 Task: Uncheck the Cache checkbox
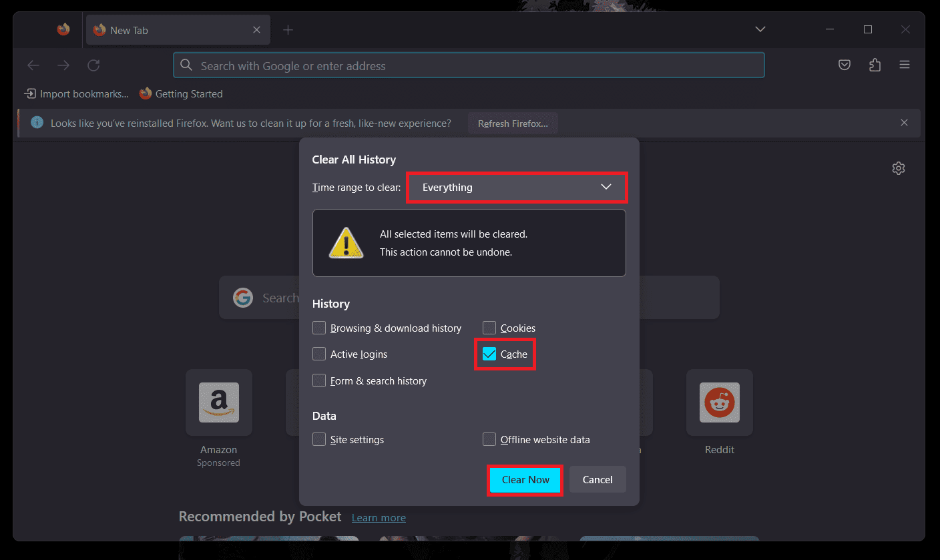489,354
